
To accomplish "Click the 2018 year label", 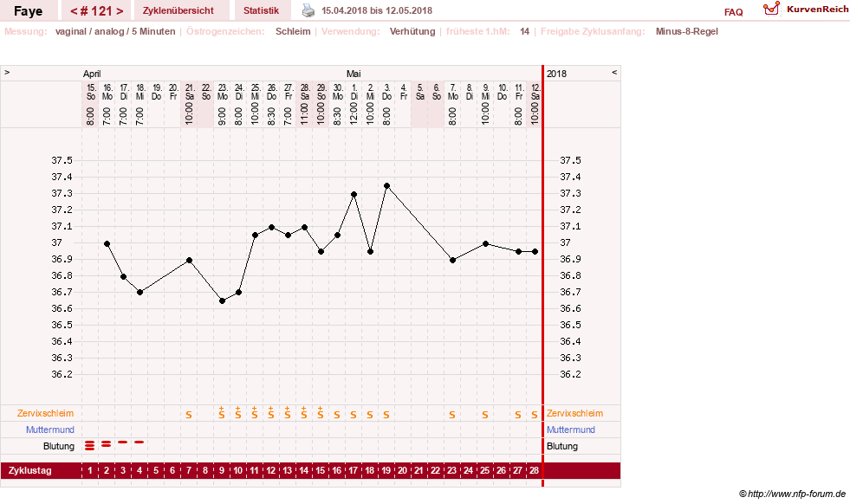I will tap(556, 74).
